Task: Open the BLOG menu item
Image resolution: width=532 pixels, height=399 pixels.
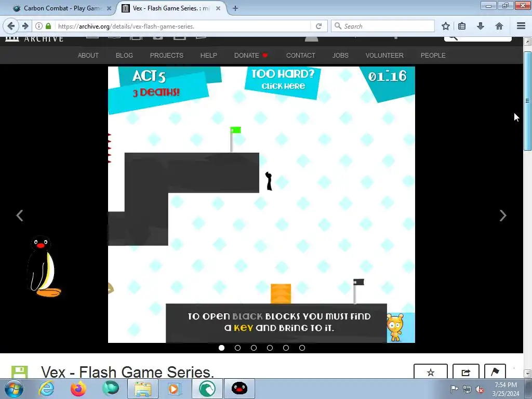Action: coord(124,55)
